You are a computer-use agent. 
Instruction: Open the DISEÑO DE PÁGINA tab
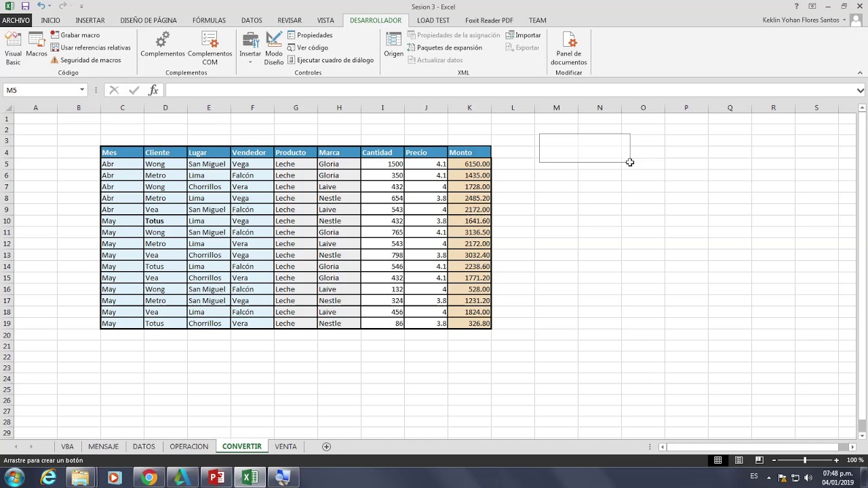(x=149, y=20)
